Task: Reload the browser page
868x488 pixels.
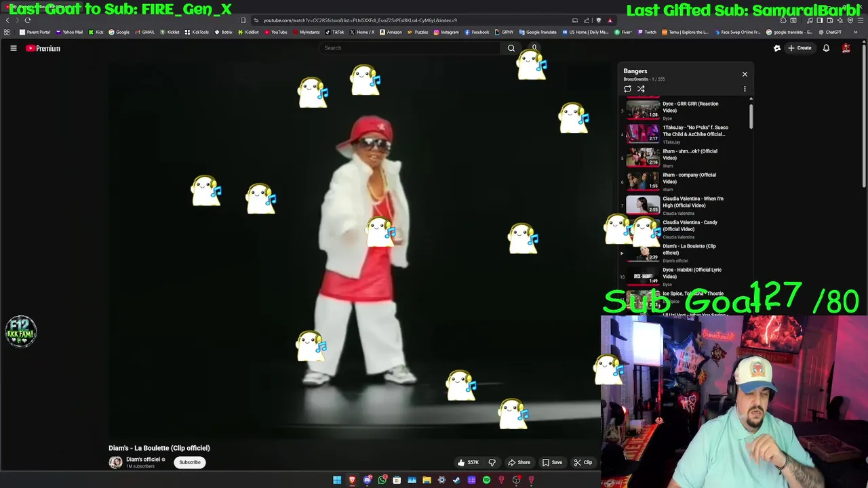Action: click(x=28, y=20)
